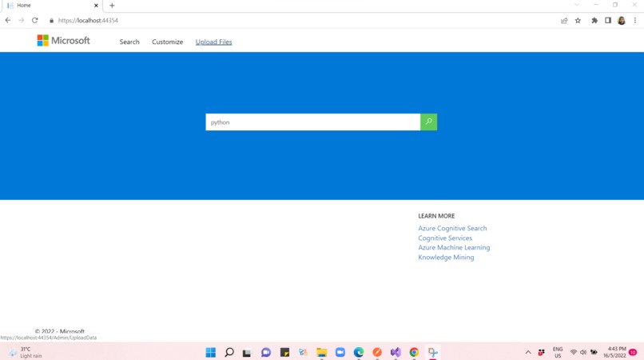
Task: Show hidden system tray icons
Action: point(528,353)
